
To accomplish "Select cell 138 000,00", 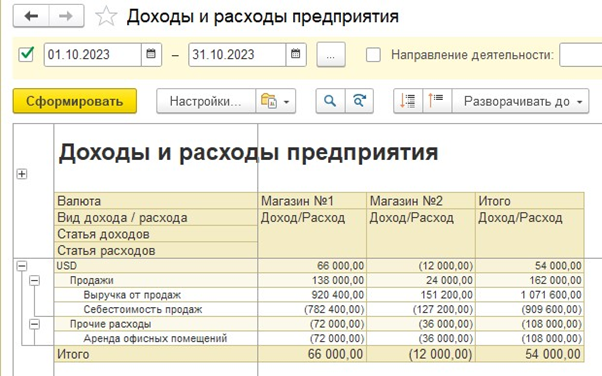I will tap(312, 280).
